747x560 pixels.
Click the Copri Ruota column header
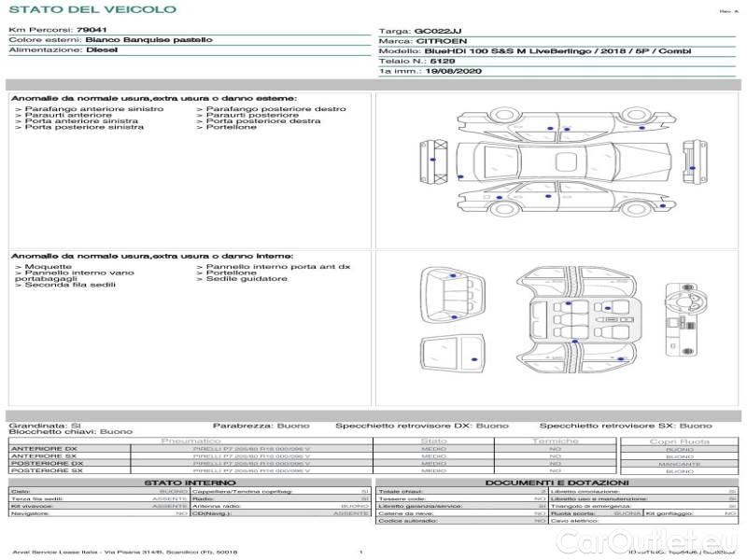tap(679, 441)
